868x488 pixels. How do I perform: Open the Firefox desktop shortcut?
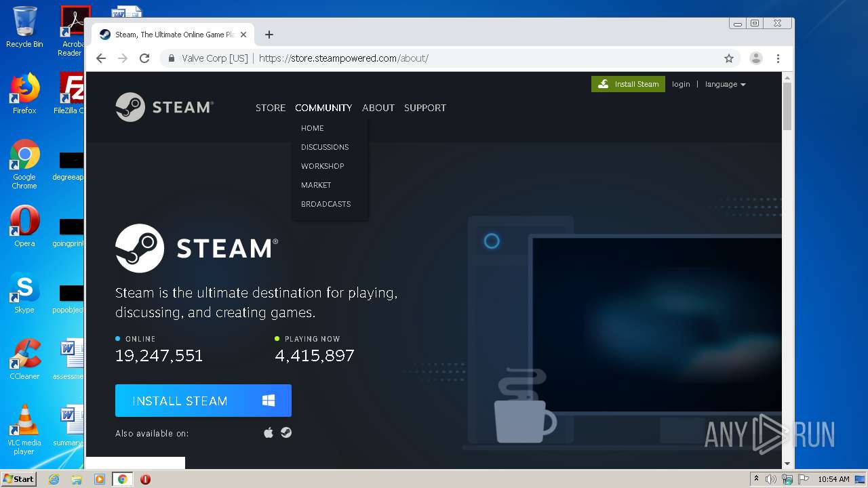tap(24, 94)
